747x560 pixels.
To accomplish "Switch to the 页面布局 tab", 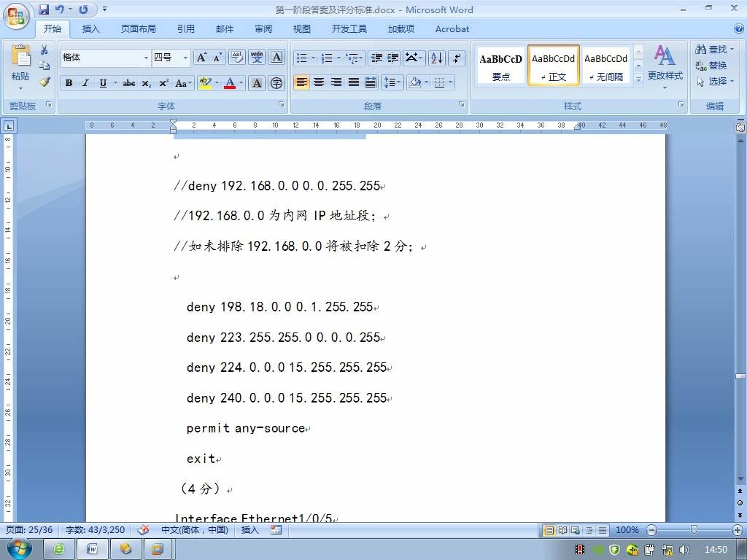I will [x=138, y=29].
